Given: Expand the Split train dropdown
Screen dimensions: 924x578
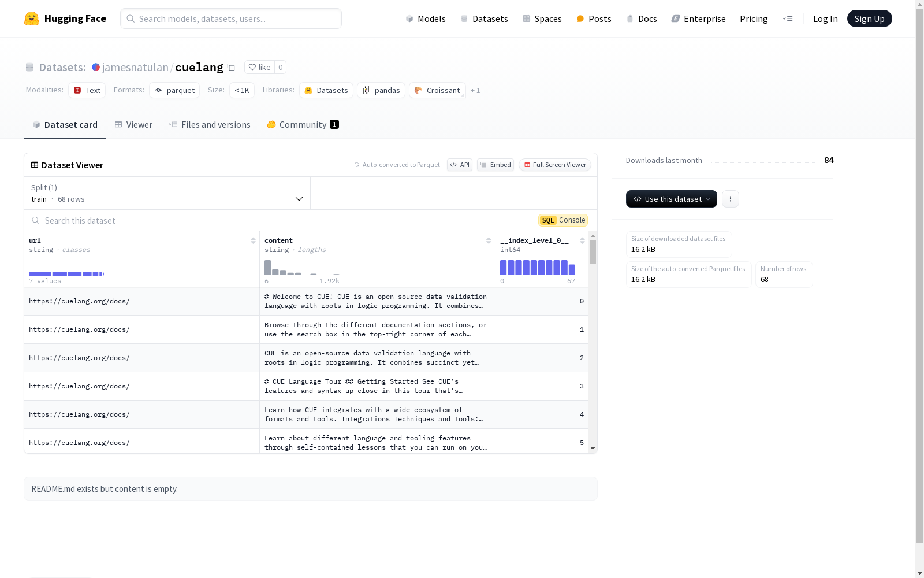Looking at the screenshot, I should click(167, 193).
